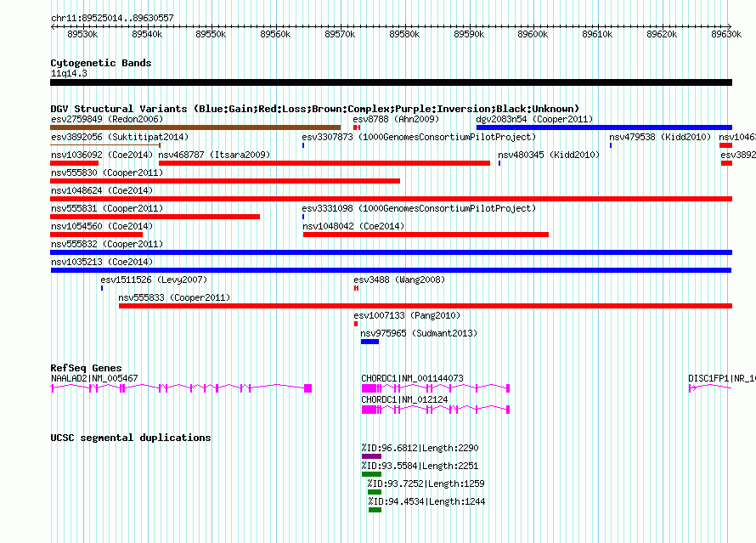Click the DISC1FP1 gene label
This screenshot has height=543, width=756.
click(722, 378)
